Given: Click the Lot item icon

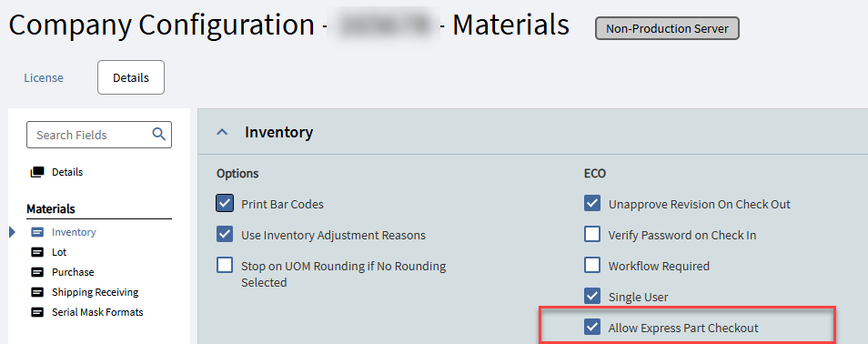Looking at the screenshot, I should [37, 253].
